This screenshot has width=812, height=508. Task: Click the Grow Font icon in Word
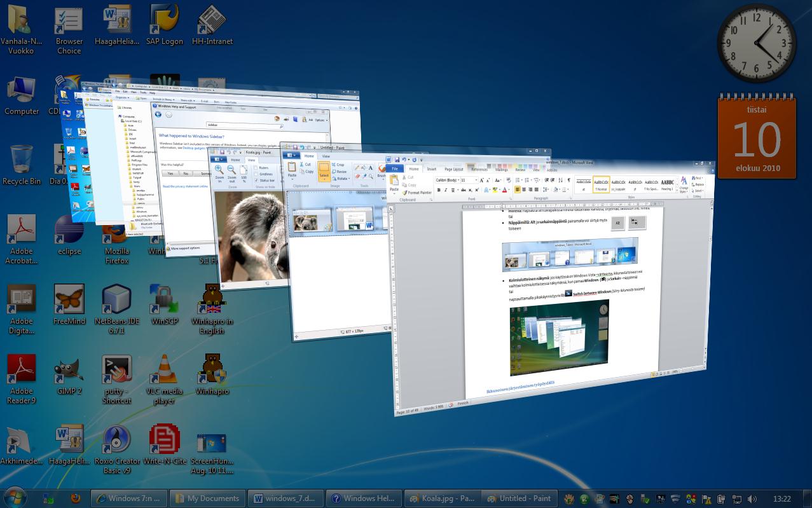[x=481, y=180]
